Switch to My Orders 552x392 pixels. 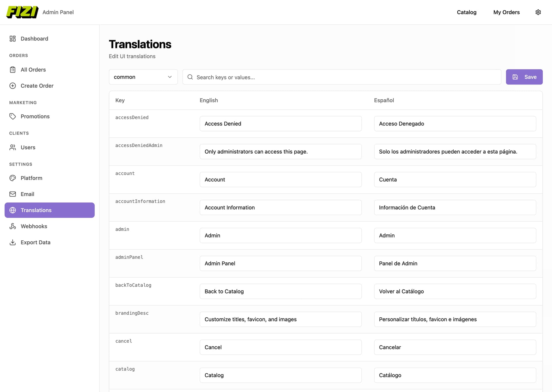507,12
